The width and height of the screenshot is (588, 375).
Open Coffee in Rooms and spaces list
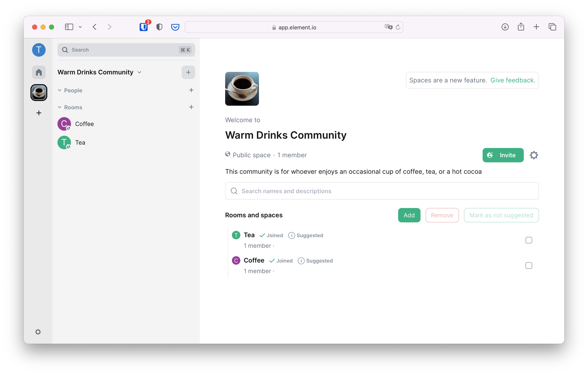click(x=254, y=261)
